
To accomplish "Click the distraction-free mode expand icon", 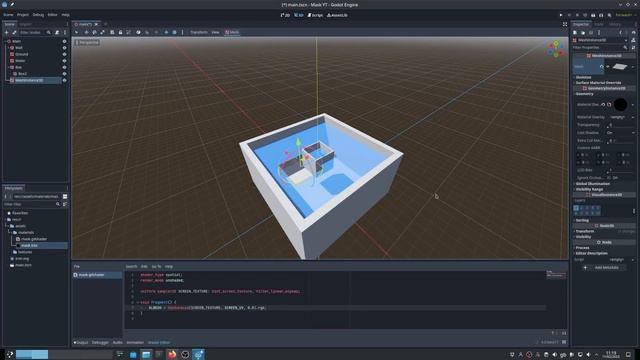I will tap(564, 24).
